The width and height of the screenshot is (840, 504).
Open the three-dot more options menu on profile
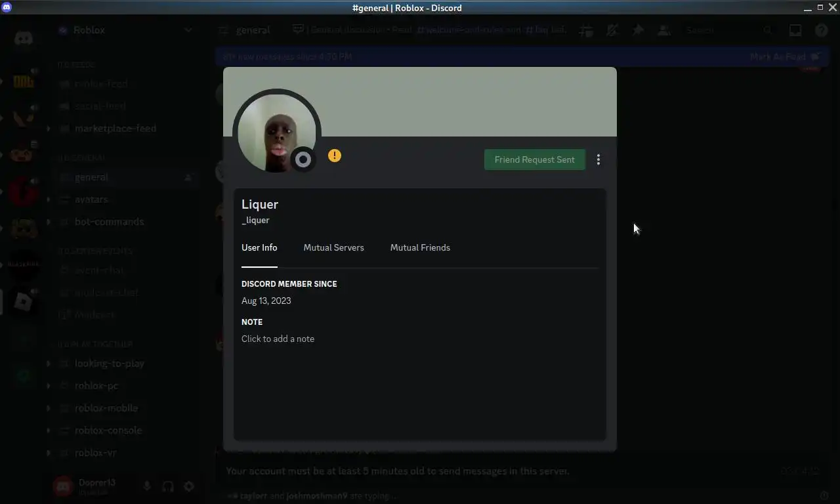(598, 159)
